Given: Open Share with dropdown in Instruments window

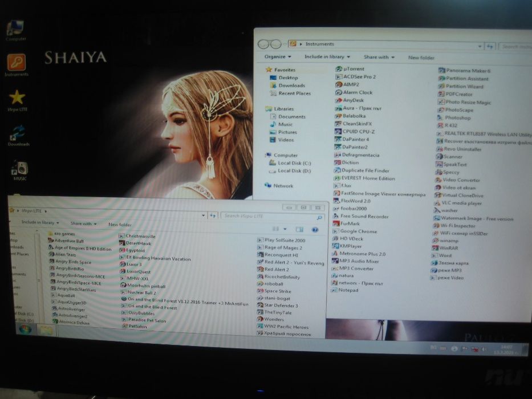Looking at the screenshot, I should tap(379, 57).
